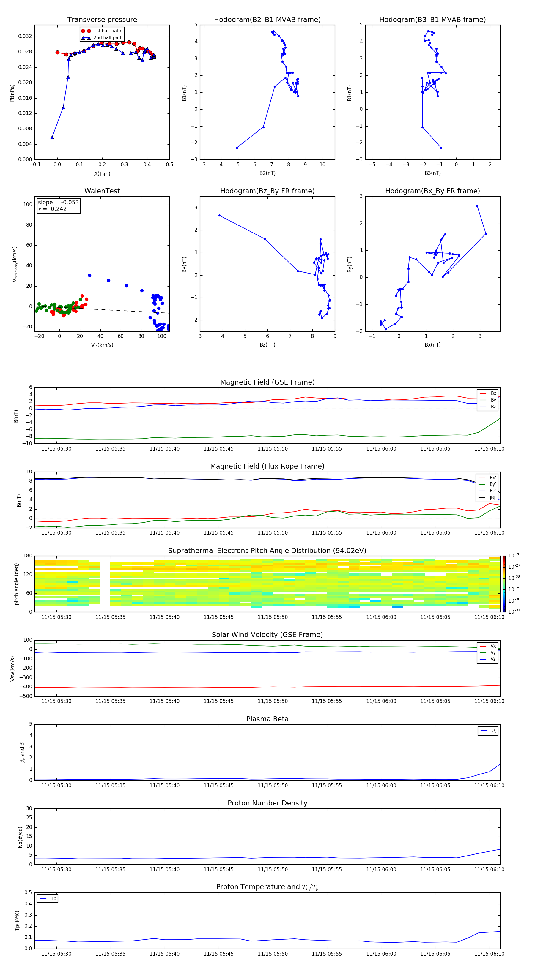Click the 'slope = -0.053' annotation
Screen dimensions: 535x980
58,203
